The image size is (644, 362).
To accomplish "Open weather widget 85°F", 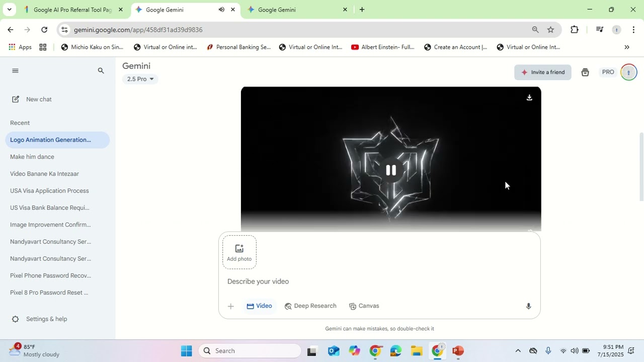I will coord(35,351).
